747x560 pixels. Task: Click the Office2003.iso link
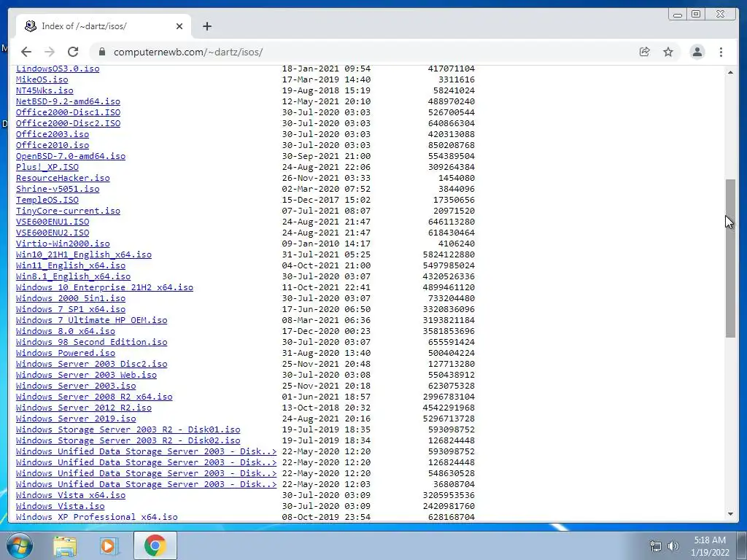click(x=53, y=134)
